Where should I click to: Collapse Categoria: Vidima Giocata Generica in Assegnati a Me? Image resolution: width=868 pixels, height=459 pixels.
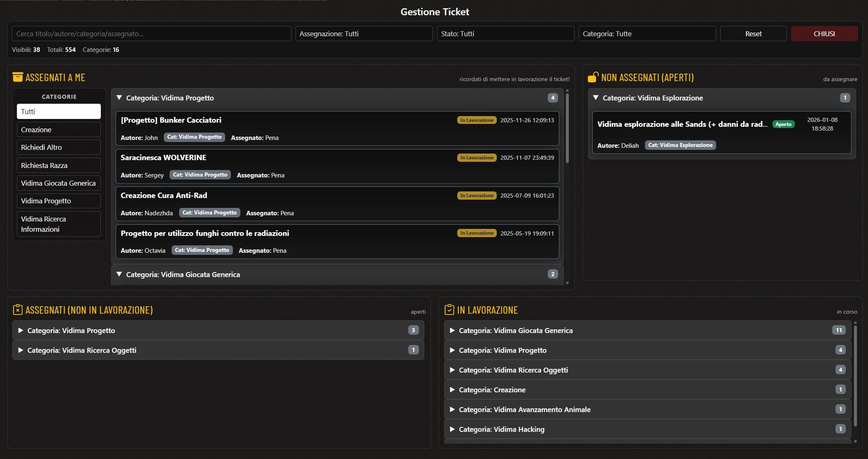[x=337, y=275]
